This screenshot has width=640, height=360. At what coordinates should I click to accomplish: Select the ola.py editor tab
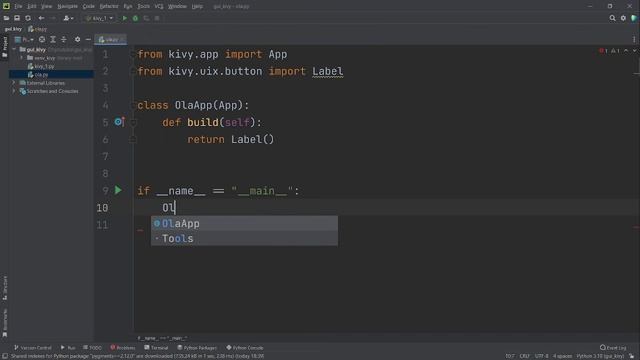(110, 40)
